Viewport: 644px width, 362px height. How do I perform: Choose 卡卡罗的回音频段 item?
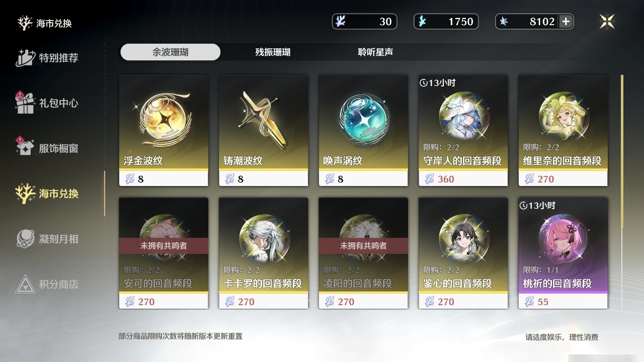pyautogui.click(x=263, y=253)
